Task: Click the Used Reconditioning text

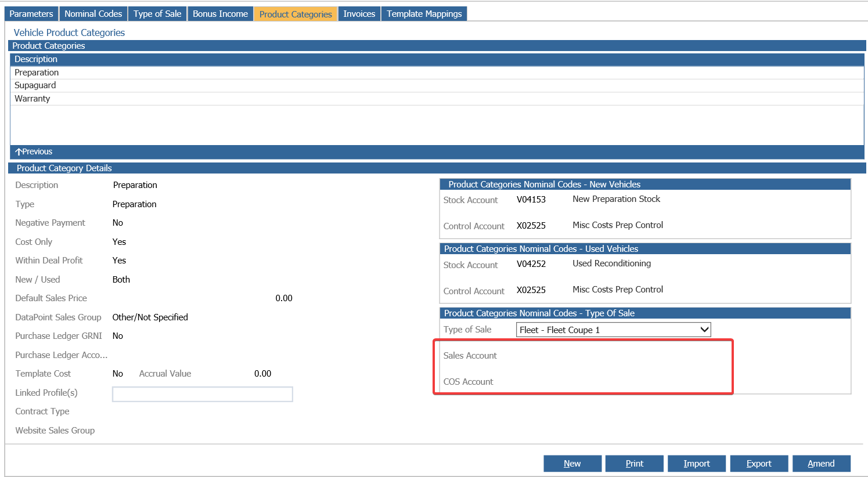Action: pyautogui.click(x=612, y=263)
